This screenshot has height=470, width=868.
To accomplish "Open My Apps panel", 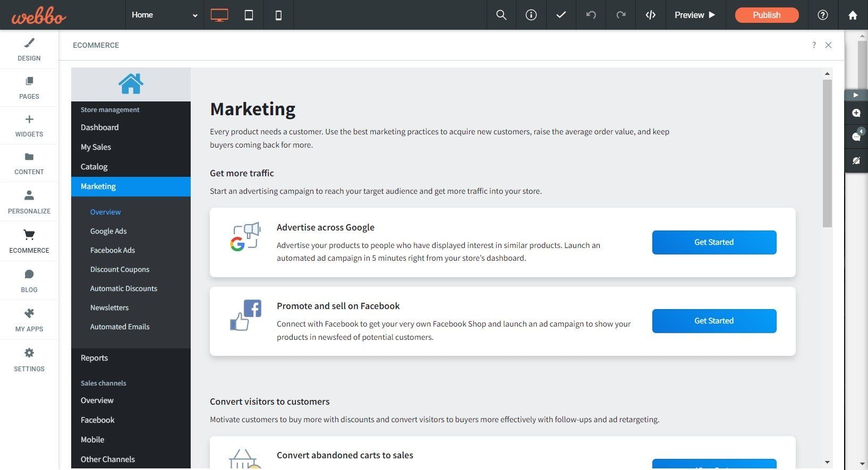I will tap(29, 320).
